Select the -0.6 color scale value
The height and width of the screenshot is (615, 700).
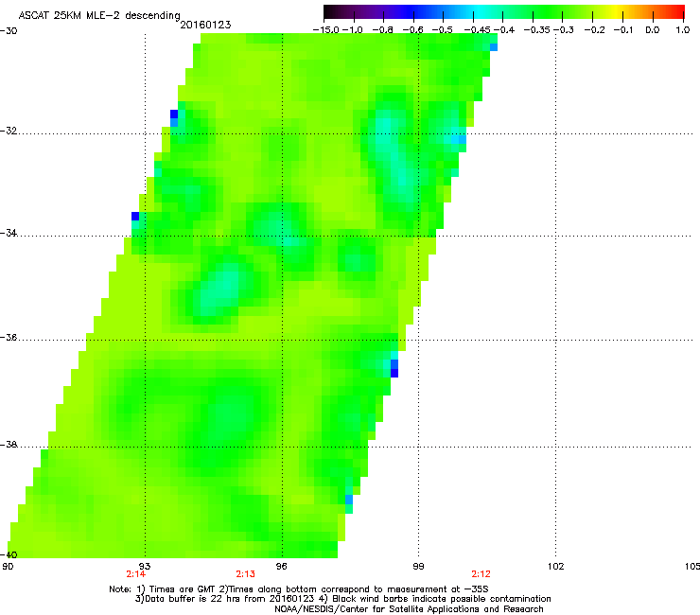point(412,30)
